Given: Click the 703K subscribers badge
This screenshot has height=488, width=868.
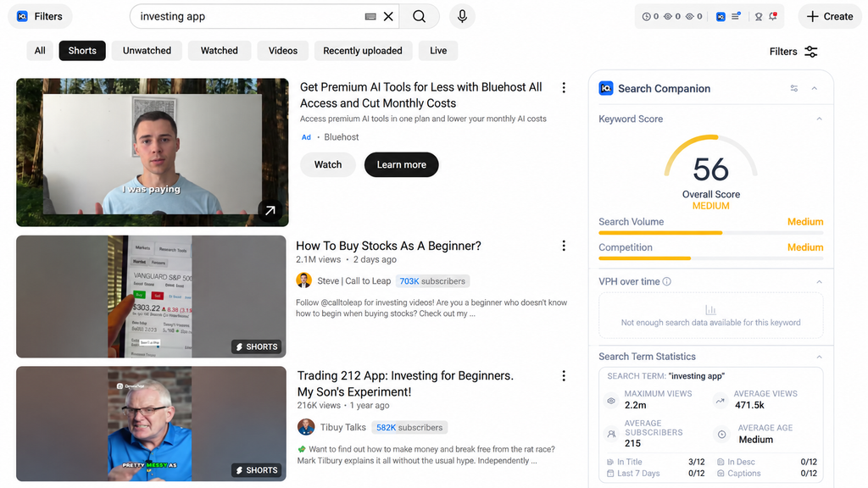Looking at the screenshot, I should tap(432, 281).
